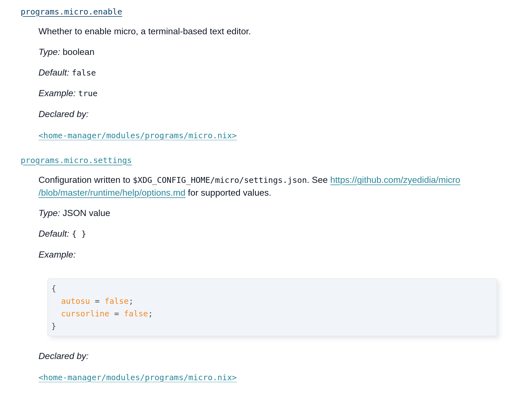The image size is (532, 395).
Task: Open micro.nix link under programs.micro.enable
Action: (x=138, y=136)
